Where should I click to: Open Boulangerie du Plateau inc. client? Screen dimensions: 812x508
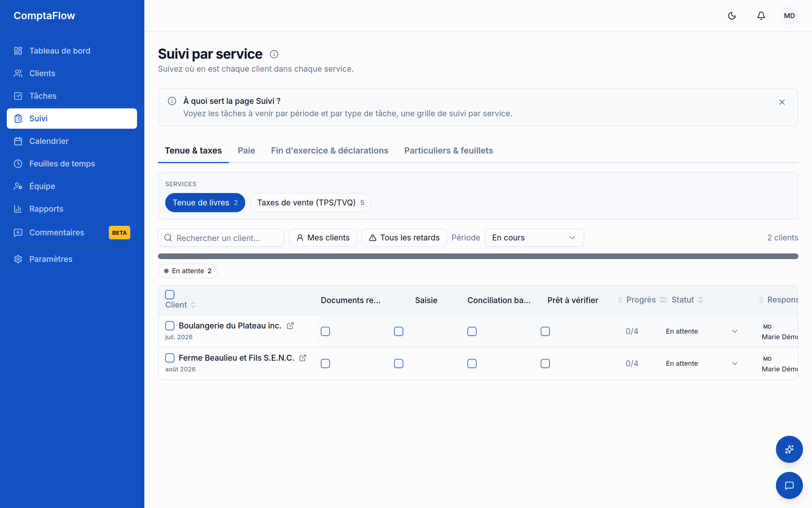point(230,326)
